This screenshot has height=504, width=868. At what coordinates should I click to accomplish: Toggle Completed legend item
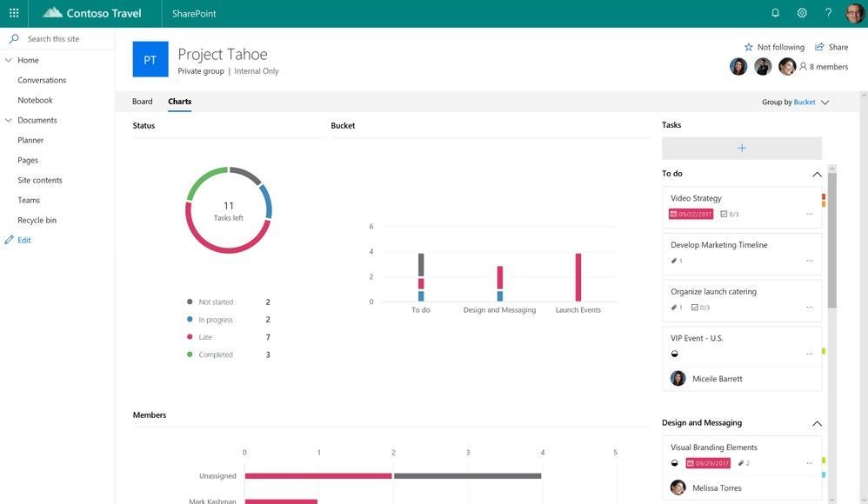click(228, 355)
